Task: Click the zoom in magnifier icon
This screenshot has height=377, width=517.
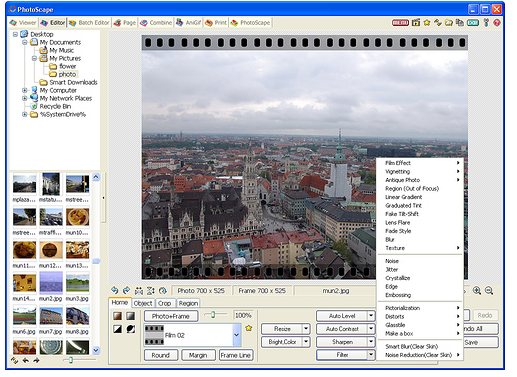Action: [x=477, y=290]
